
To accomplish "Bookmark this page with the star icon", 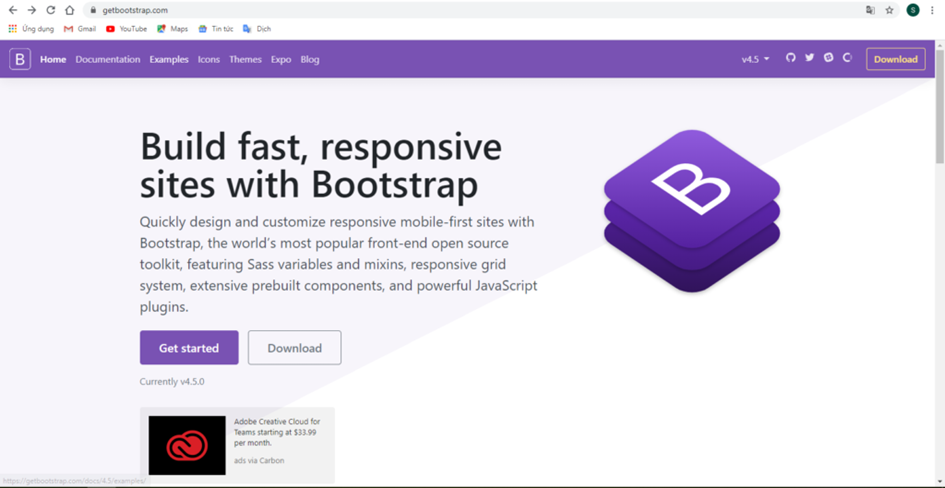I will (890, 10).
